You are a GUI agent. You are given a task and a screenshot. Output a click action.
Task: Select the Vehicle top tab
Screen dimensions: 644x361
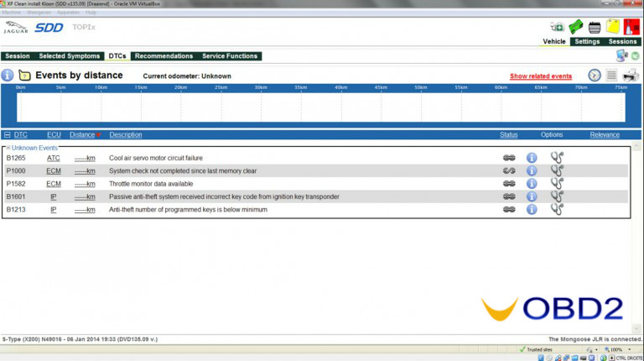[554, 41]
